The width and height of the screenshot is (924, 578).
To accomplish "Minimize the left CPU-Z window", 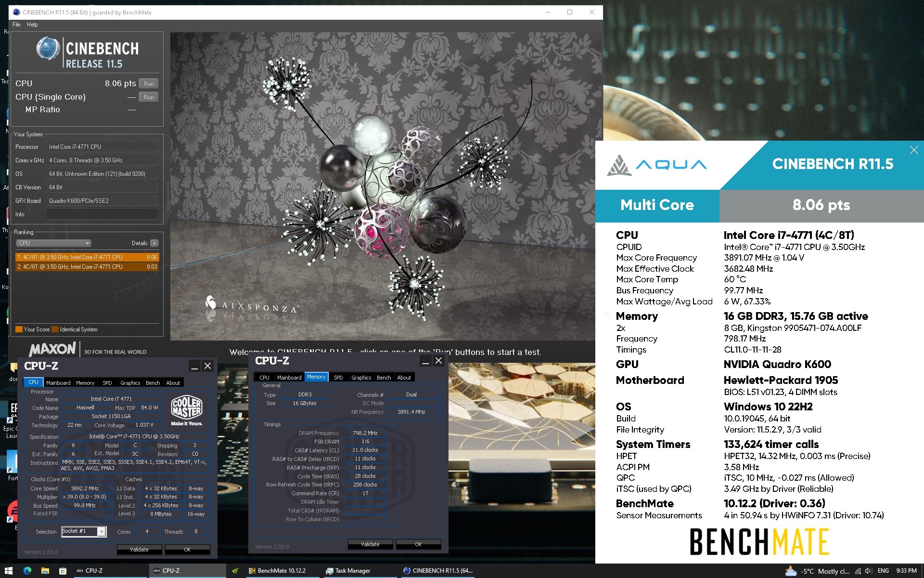I will tap(194, 366).
